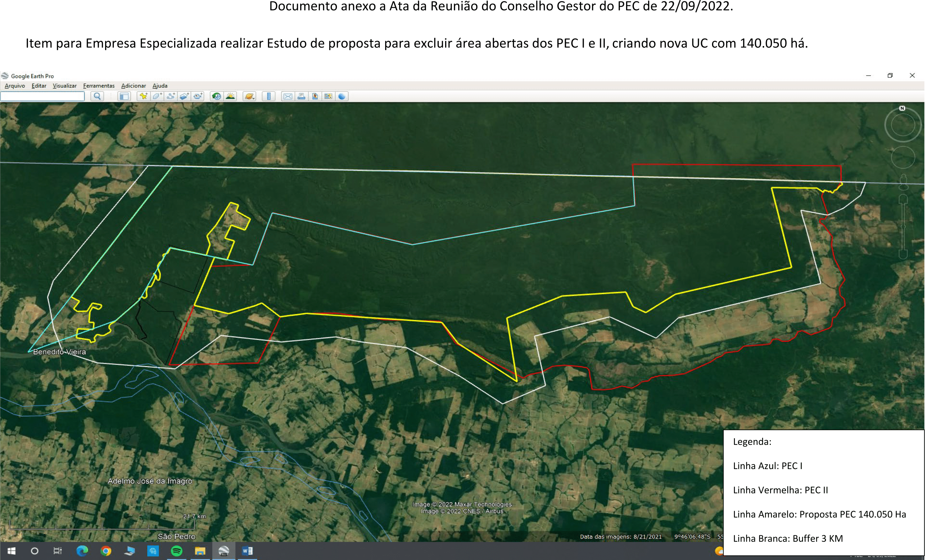Select the Add Path tool

tap(171, 97)
